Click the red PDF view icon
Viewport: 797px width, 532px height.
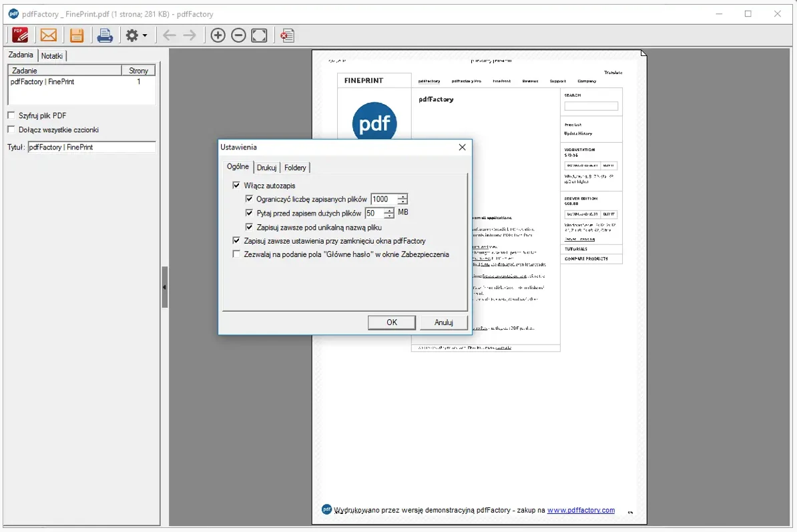[x=20, y=35]
